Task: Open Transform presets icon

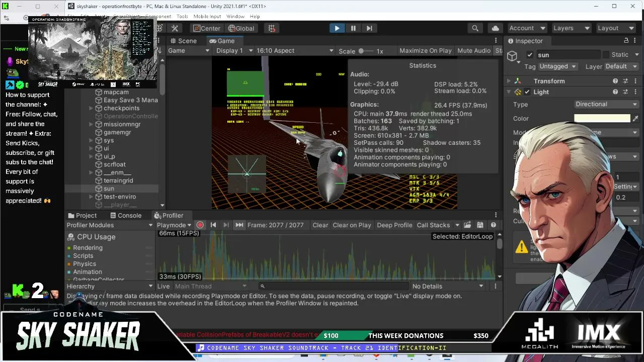Action: click(625, 81)
